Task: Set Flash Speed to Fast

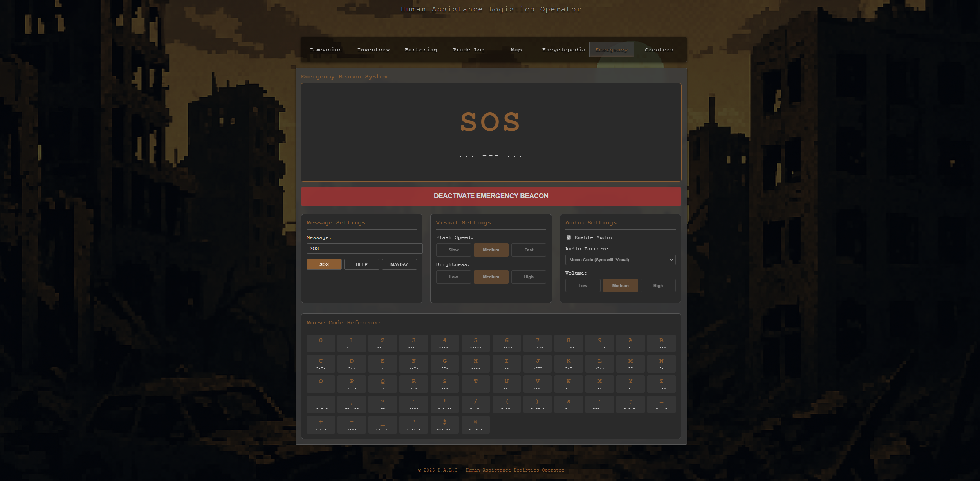Action: tap(528, 250)
